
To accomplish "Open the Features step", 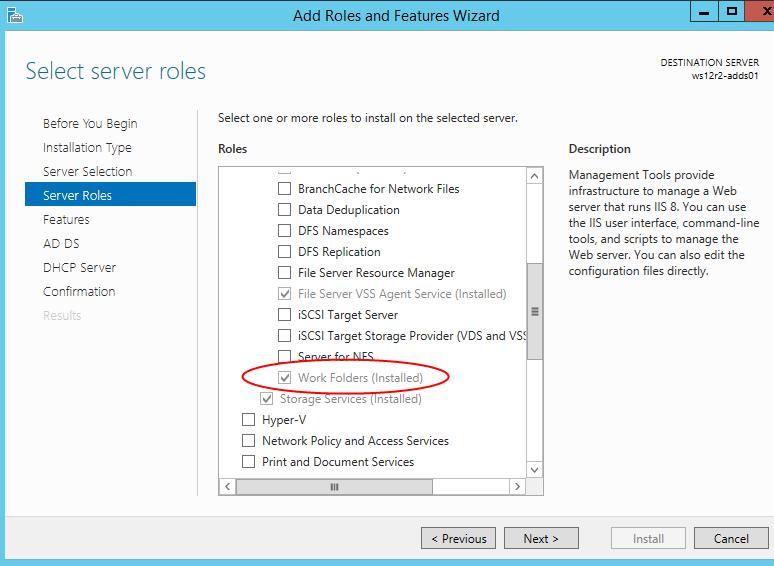I will click(x=66, y=219).
